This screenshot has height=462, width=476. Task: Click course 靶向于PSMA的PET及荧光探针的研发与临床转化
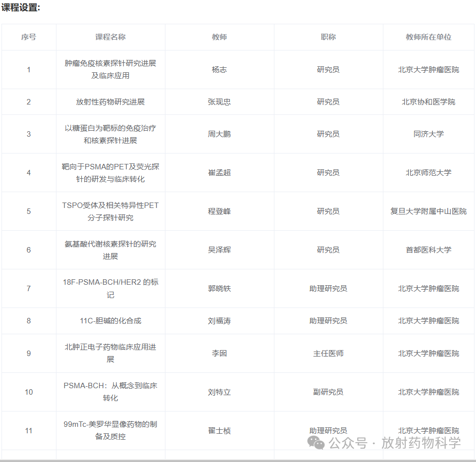click(x=110, y=173)
